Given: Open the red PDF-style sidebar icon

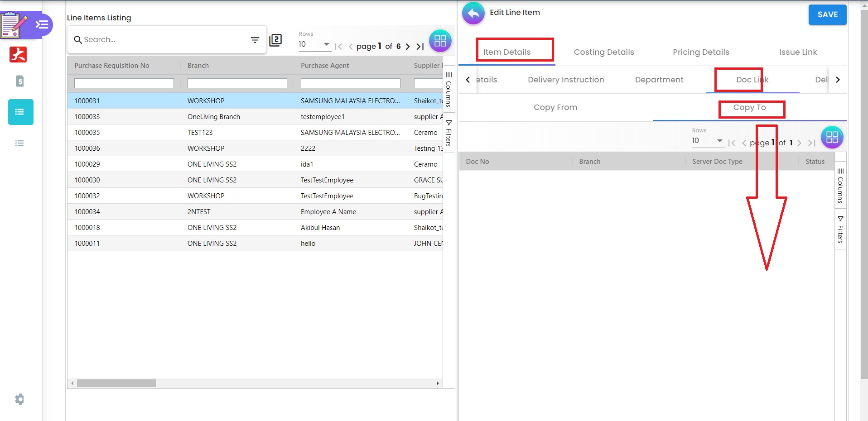Looking at the screenshot, I should [x=18, y=54].
